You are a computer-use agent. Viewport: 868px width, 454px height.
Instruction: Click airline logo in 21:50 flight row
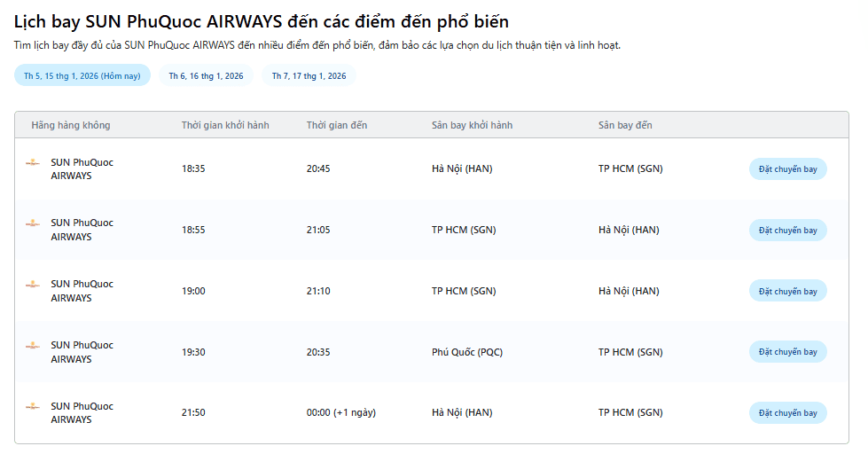click(x=33, y=406)
